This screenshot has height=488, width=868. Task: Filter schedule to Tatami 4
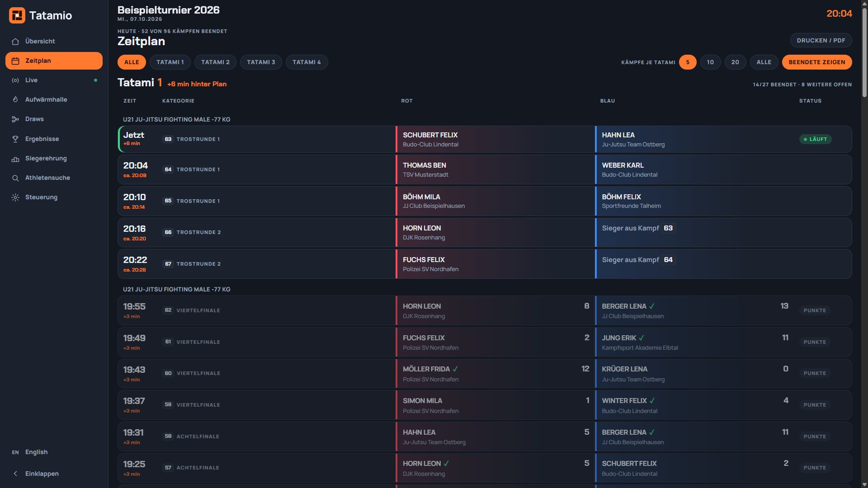tap(307, 62)
